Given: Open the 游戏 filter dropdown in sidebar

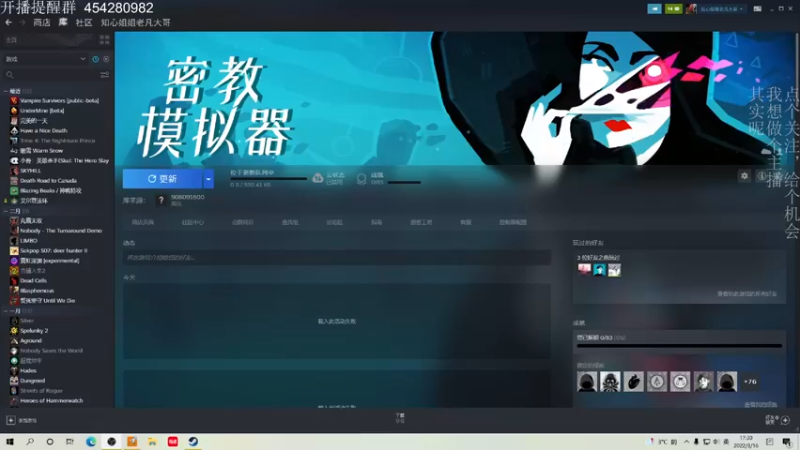Looking at the screenshot, I should [x=45, y=59].
